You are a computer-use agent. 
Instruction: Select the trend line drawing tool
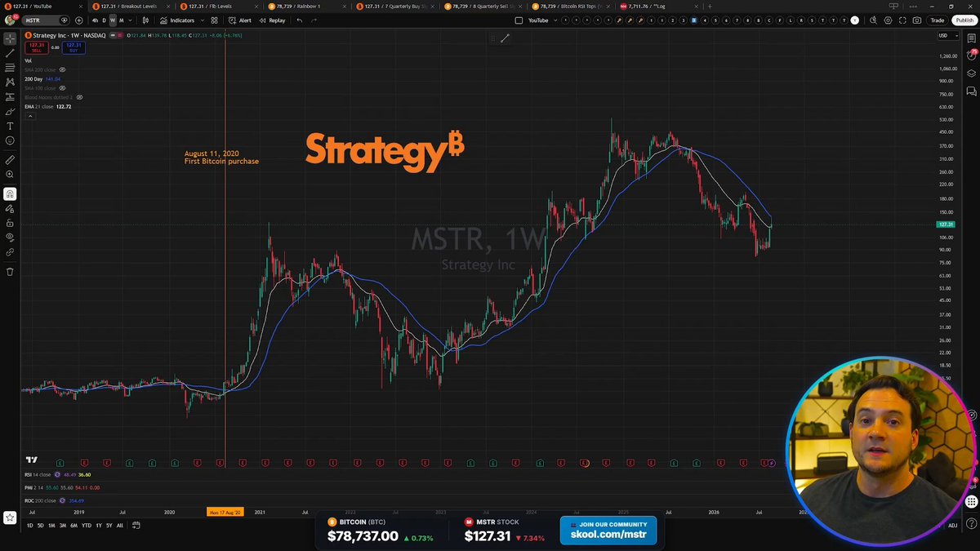pos(10,52)
